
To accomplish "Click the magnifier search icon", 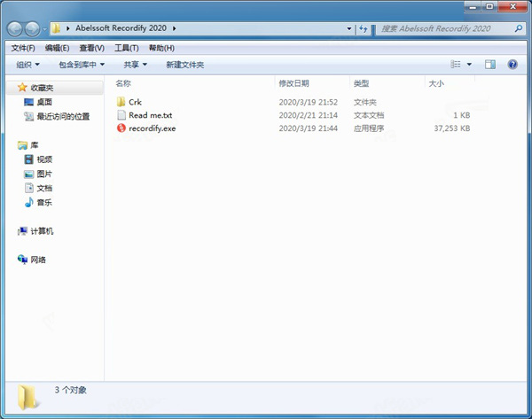I will [x=518, y=29].
